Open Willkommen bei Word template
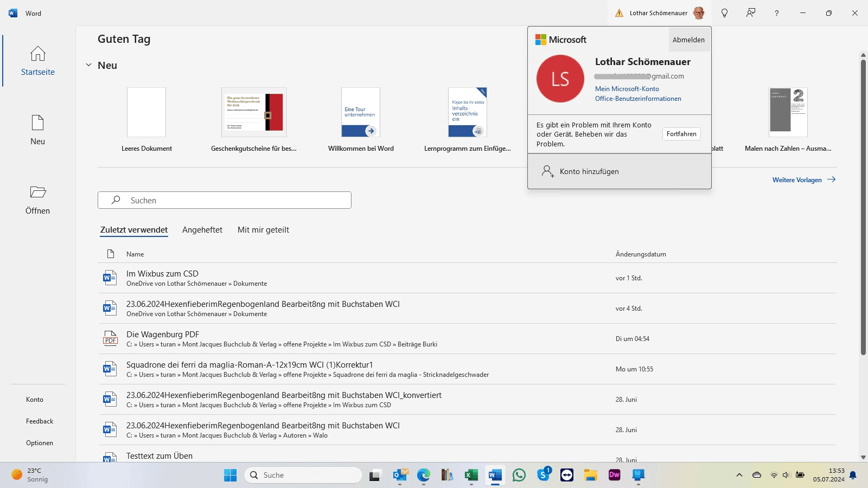Image resolution: width=868 pixels, height=488 pixels. (361, 119)
